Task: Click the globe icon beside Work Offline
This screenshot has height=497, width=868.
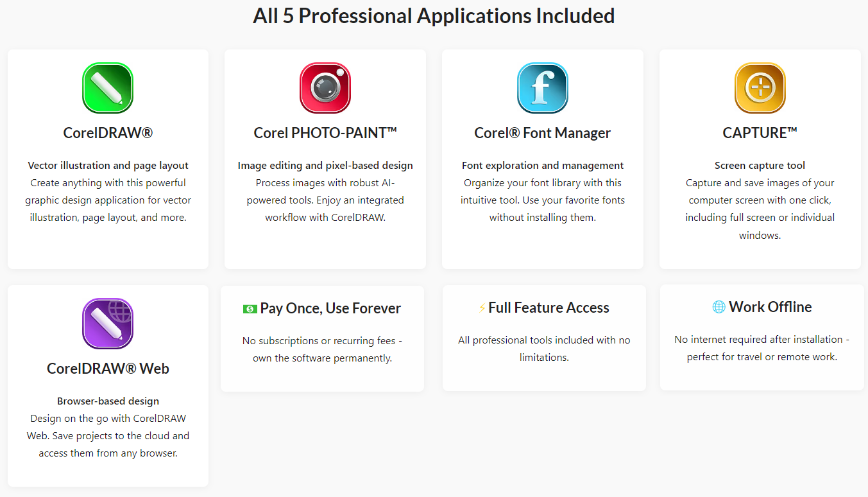Action: tap(719, 308)
